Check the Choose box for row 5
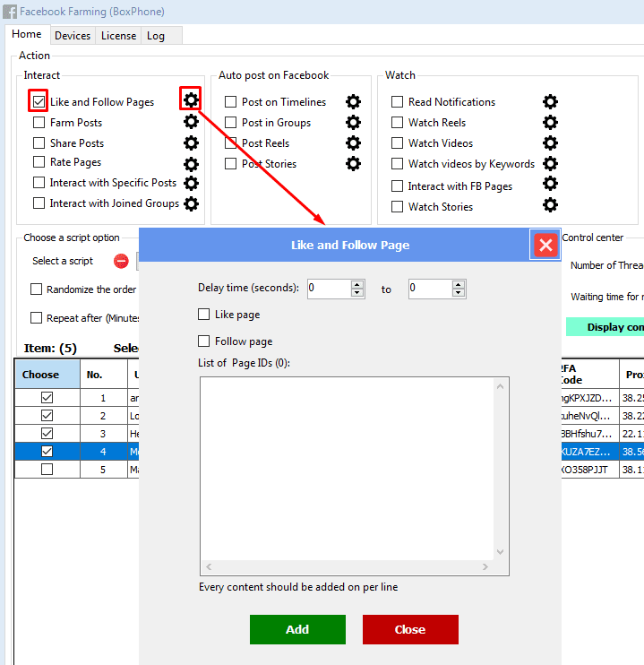The width and height of the screenshot is (644, 665). 47,469
